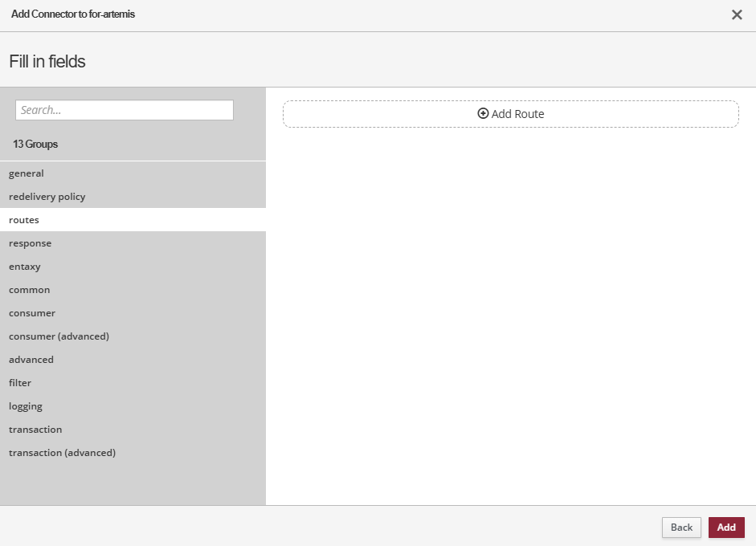756x546 pixels.
Task: Select the redelivery policy group
Action: click(x=47, y=197)
